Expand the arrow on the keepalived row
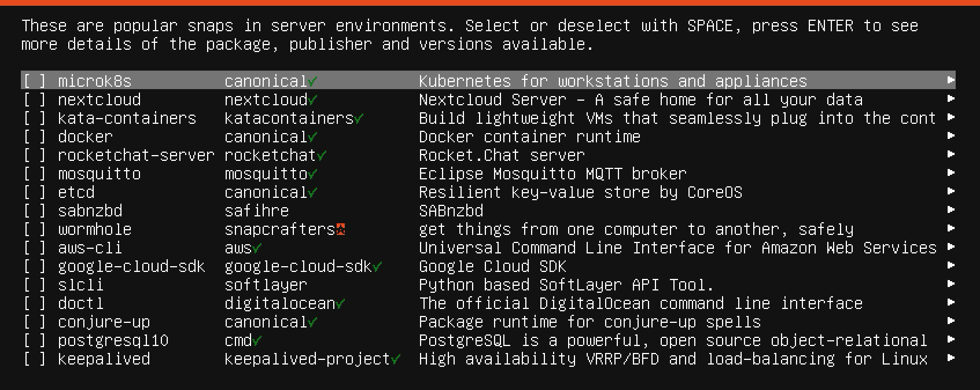 tap(950, 358)
